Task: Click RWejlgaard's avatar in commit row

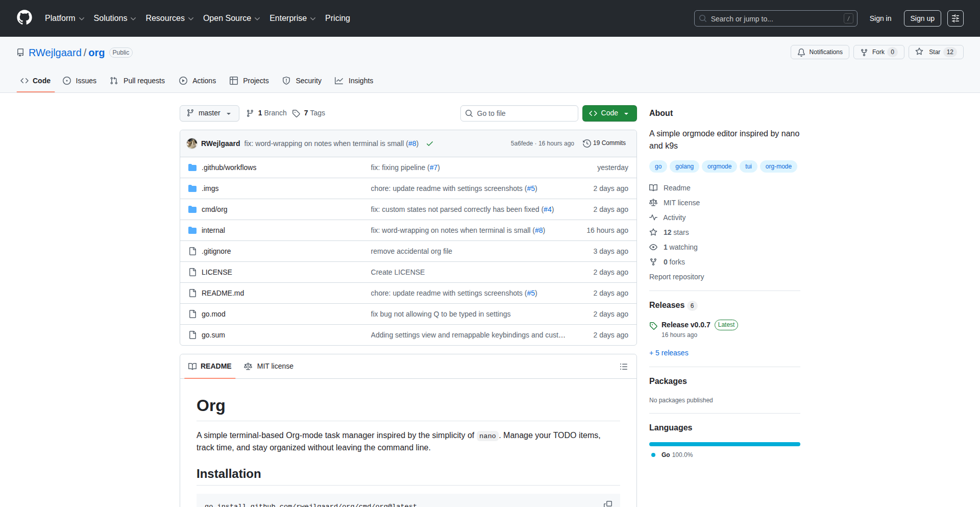Action: click(x=192, y=143)
